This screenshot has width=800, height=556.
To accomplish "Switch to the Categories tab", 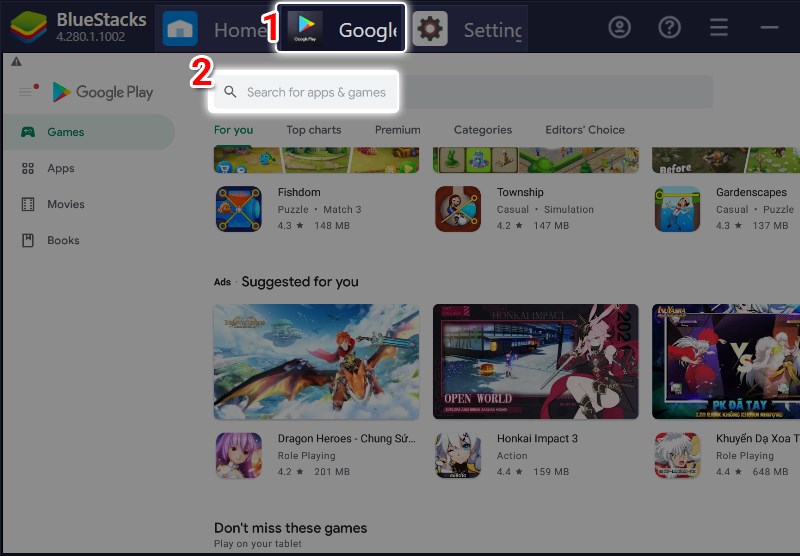I will (x=483, y=130).
